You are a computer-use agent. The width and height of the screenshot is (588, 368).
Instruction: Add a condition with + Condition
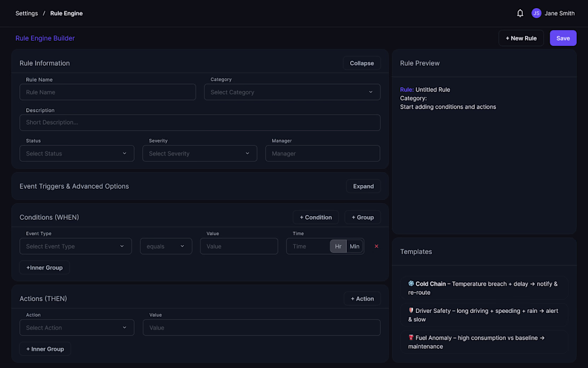(x=315, y=217)
